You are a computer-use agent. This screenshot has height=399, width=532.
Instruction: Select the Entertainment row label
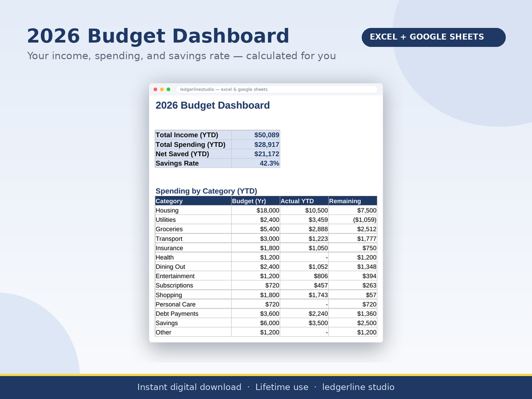[x=193, y=276]
